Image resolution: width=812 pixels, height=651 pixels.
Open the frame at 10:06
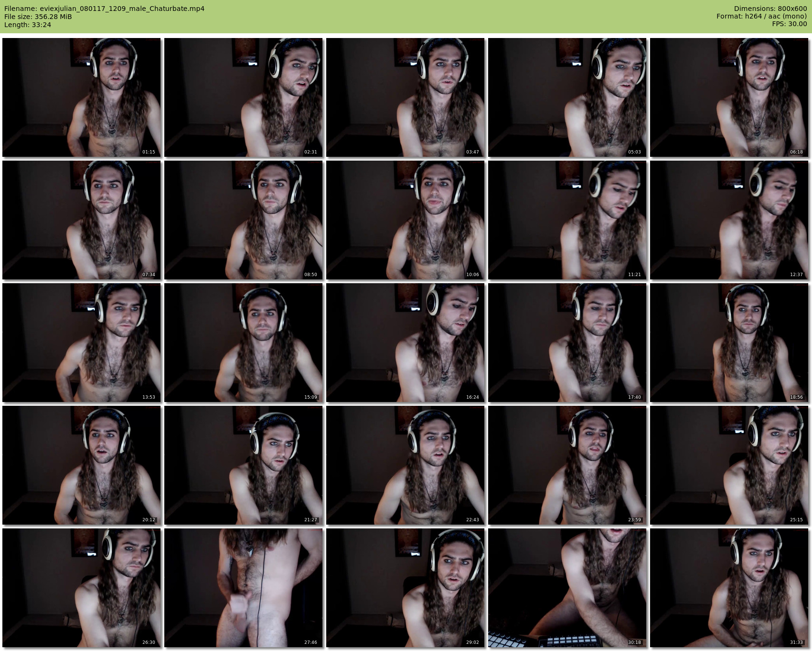pyautogui.click(x=405, y=220)
